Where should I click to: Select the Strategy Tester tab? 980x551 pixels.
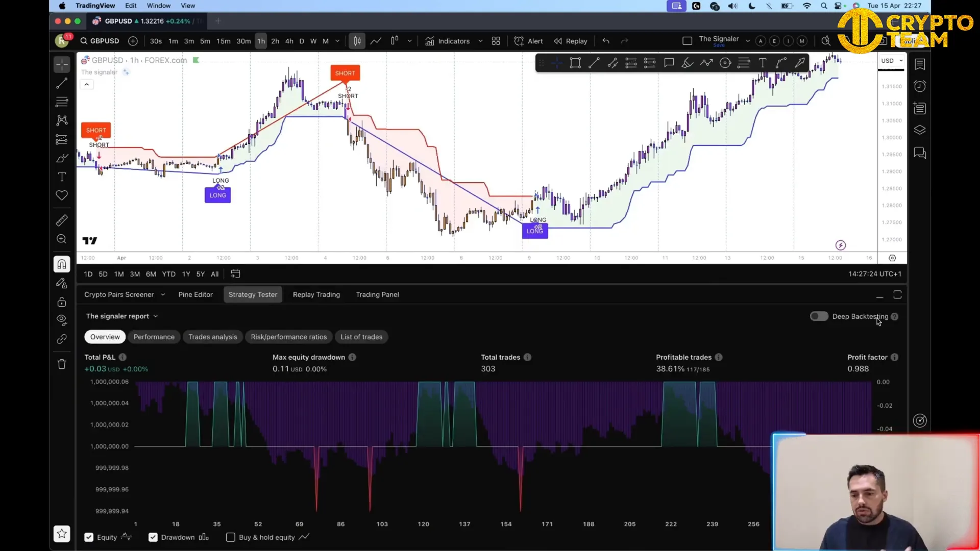pos(253,295)
